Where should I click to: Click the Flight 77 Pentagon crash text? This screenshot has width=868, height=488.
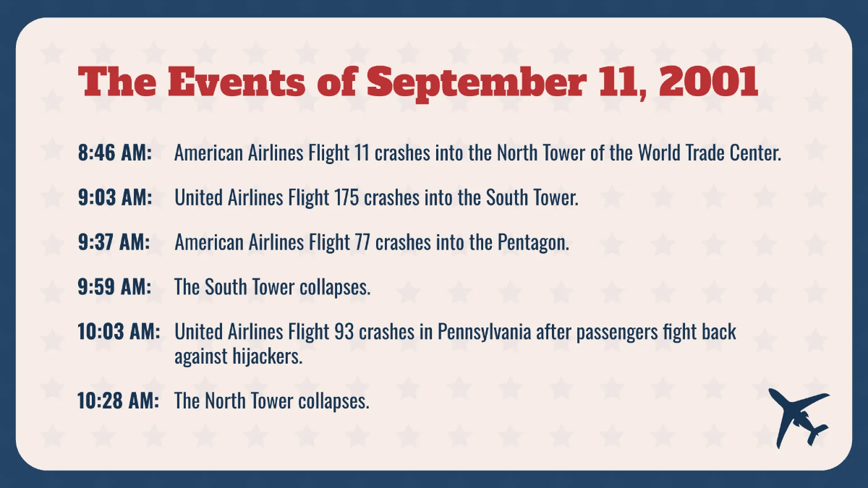coord(372,243)
